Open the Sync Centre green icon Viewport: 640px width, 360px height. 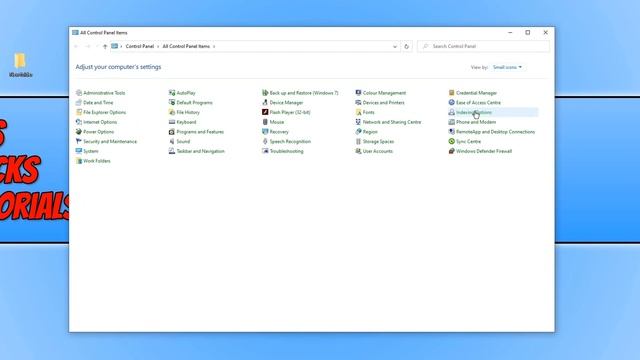(451, 142)
